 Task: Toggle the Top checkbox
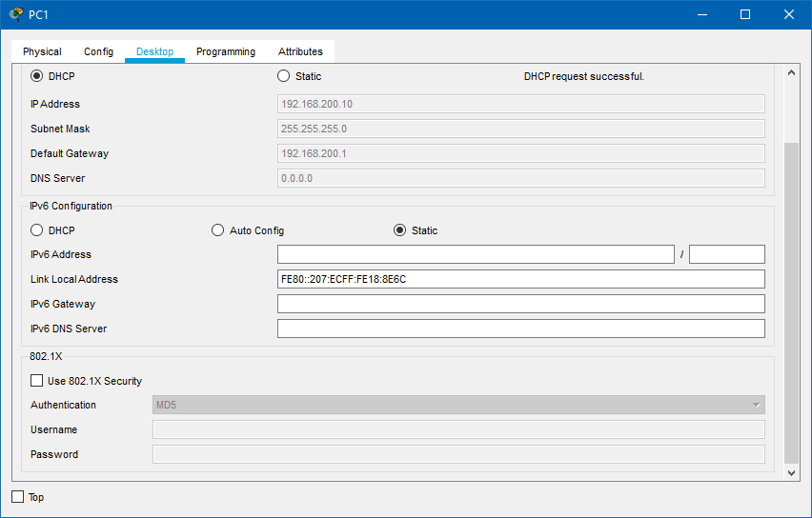click(17, 497)
